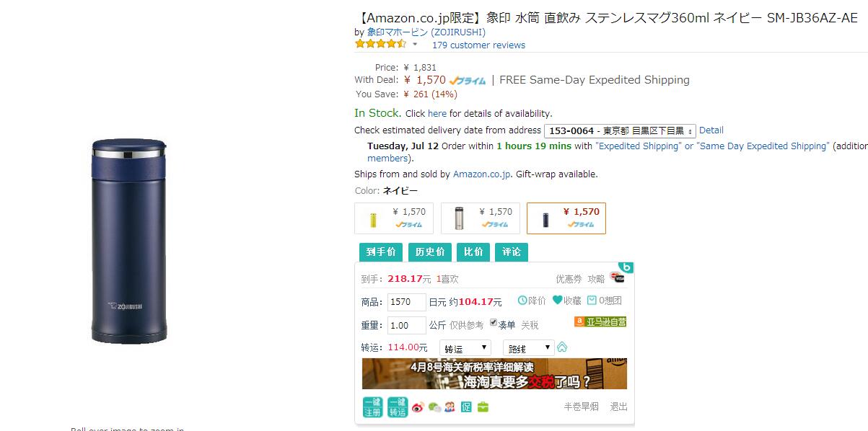Viewport: 868px width, 431px height.
Task: Click the home icon beside 路线 dropdown
Action: (562, 347)
